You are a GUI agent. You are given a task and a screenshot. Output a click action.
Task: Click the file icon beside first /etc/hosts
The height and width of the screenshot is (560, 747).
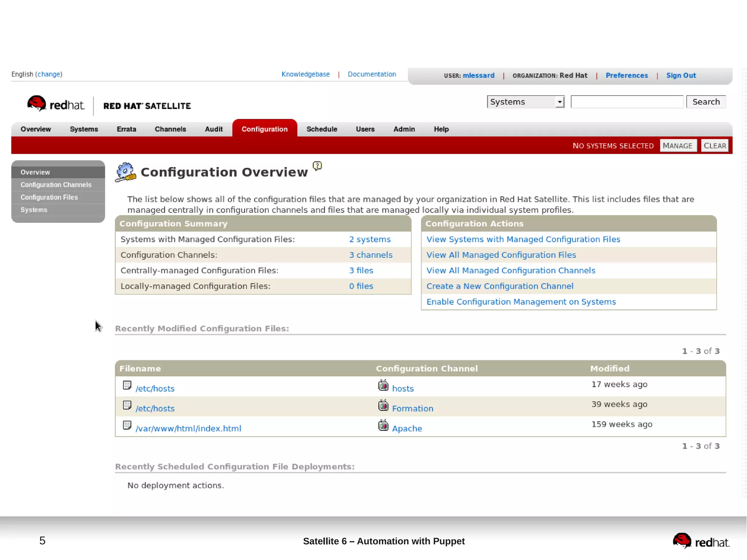click(127, 385)
